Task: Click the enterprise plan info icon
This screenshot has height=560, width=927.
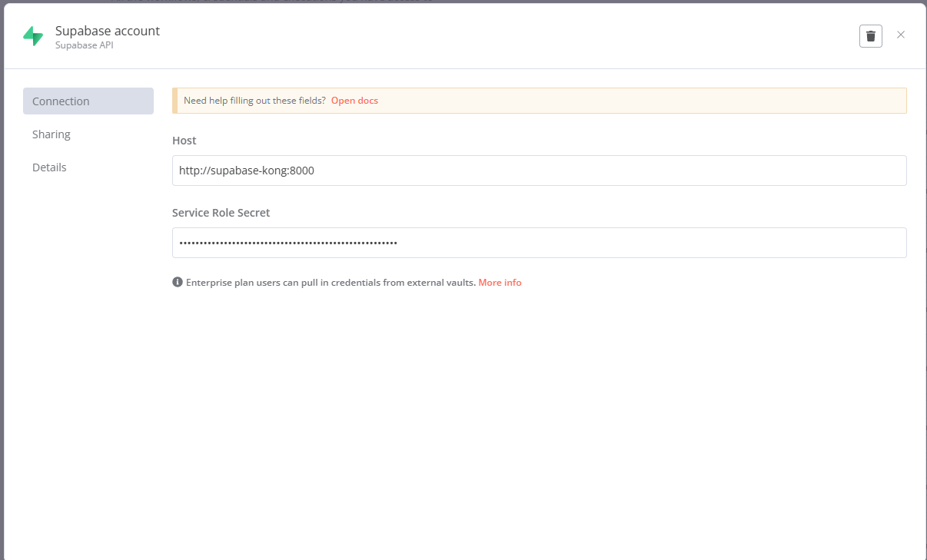Action: coord(178,282)
